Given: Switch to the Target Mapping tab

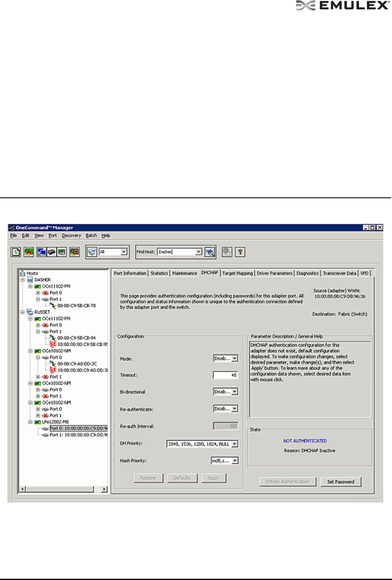Looking at the screenshot, I should tap(237, 273).
